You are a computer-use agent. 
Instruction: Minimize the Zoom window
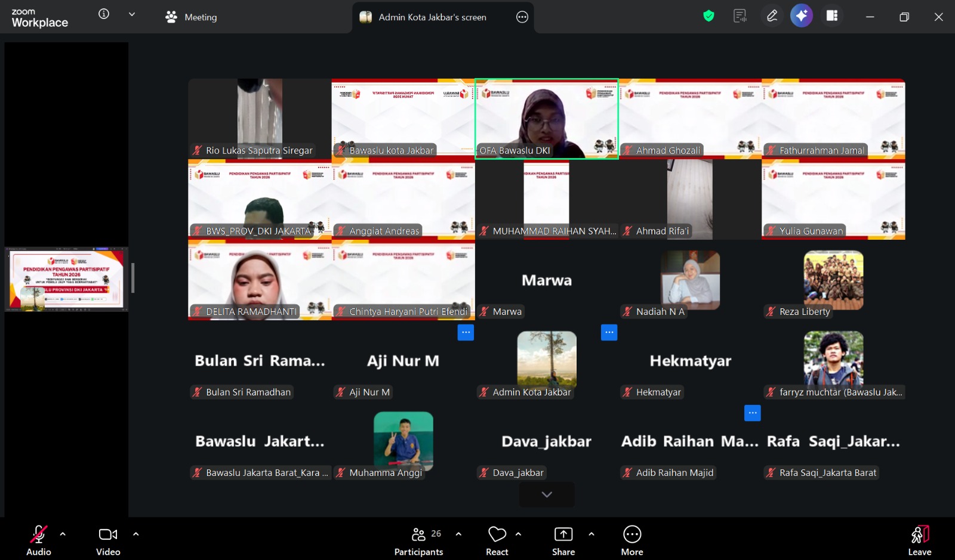870,17
